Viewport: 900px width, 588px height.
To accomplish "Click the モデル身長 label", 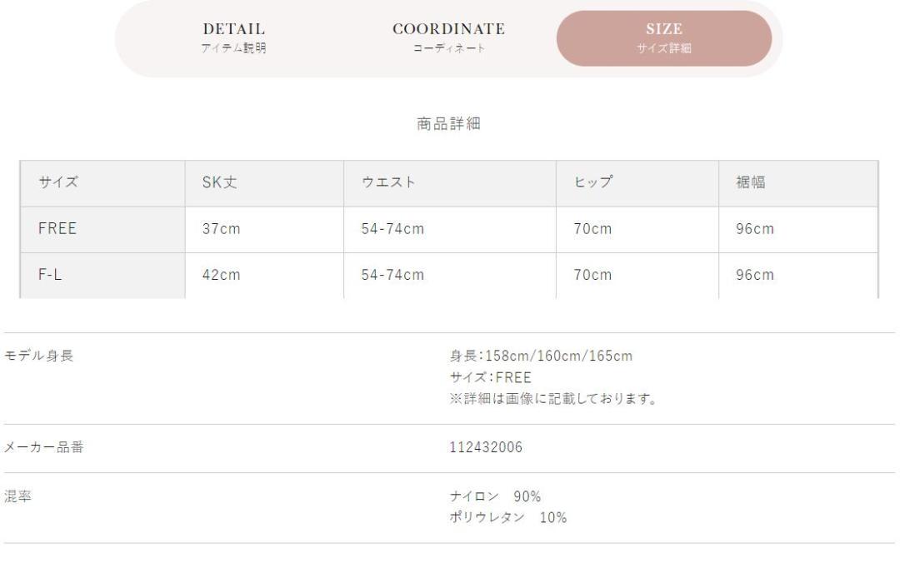I will (38, 356).
